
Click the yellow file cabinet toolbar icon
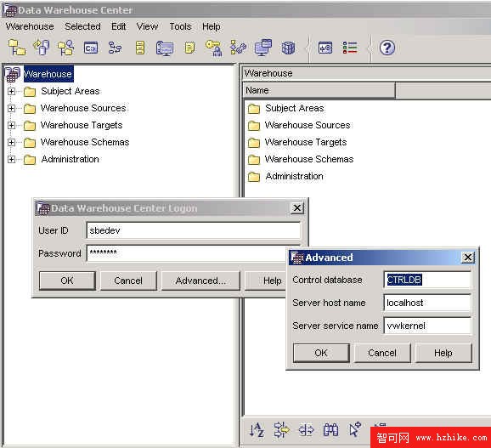pos(140,48)
